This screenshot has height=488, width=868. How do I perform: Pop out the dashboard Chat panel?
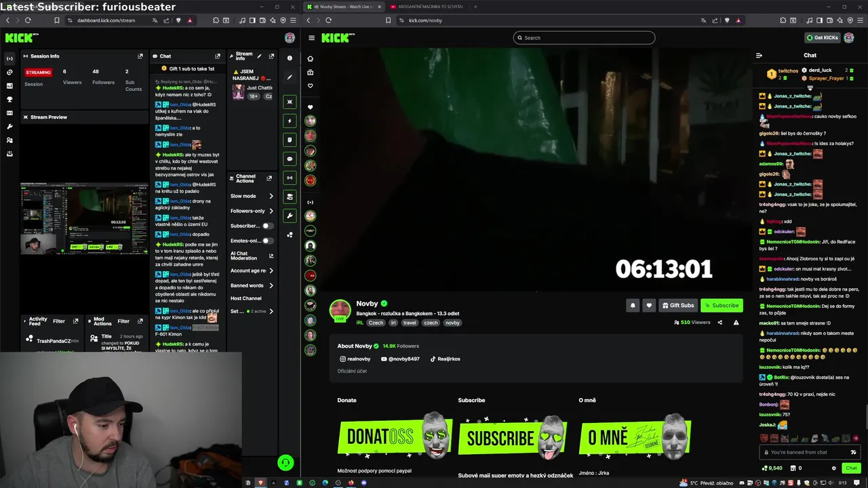pos(218,56)
